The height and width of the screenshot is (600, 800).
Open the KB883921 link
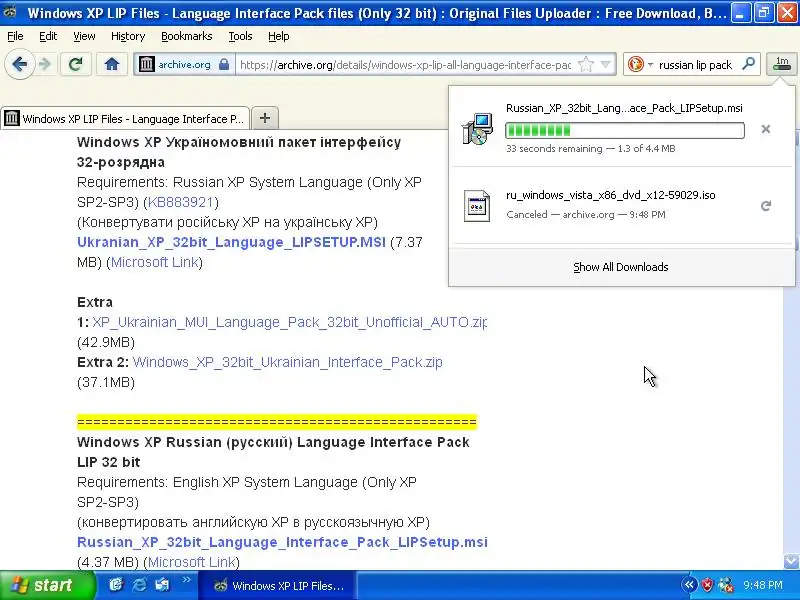coord(181,202)
